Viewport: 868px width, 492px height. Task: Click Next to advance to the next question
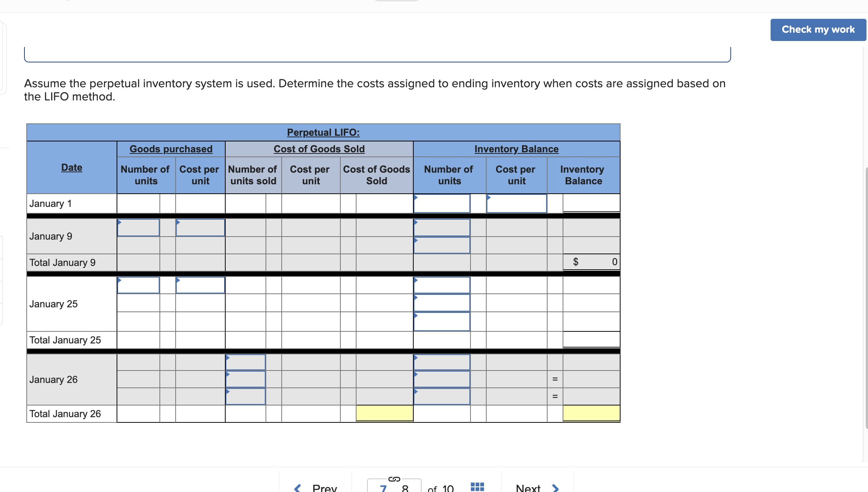tap(528, 487)
